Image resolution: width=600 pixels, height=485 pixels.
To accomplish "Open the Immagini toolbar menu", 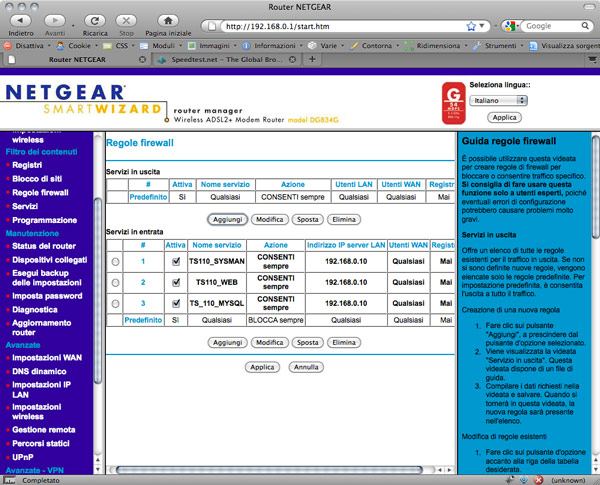I will click(x=212, y=46).
